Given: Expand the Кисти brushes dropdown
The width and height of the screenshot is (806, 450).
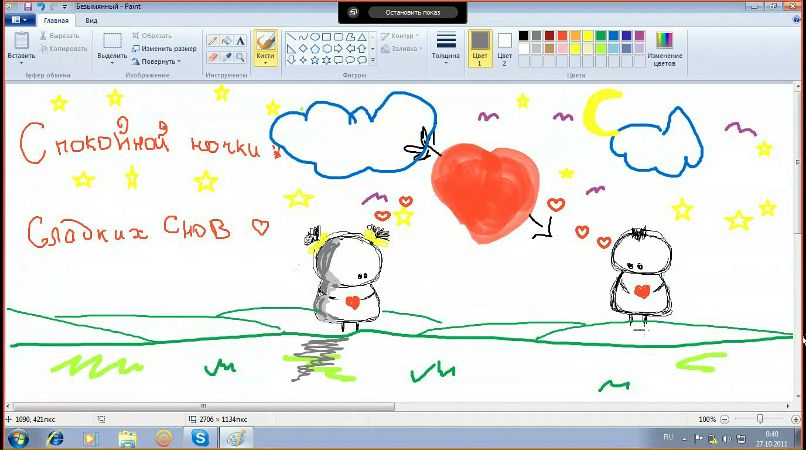Looking at the screenshot, I should point(265,59).
